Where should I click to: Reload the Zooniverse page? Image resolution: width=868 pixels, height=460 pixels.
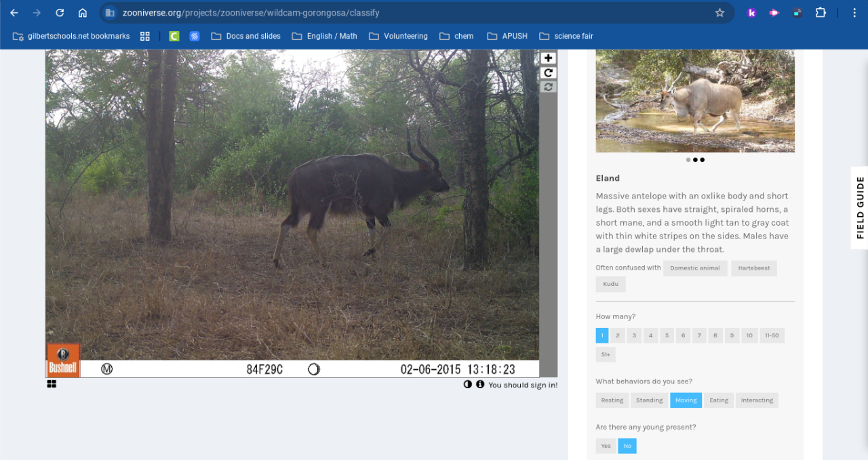tap(60, 13)
